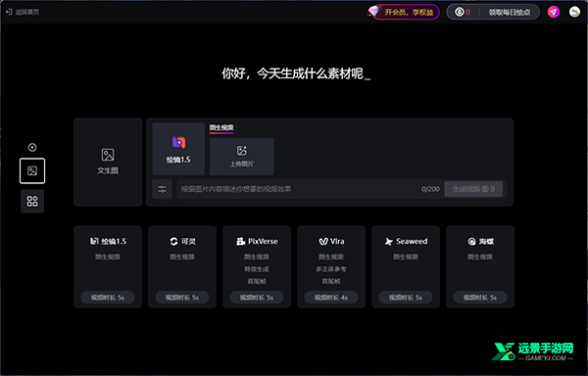Click the PixVerse card title text
This screenshot has width=588, height=376.
click(x=263, y=242)
